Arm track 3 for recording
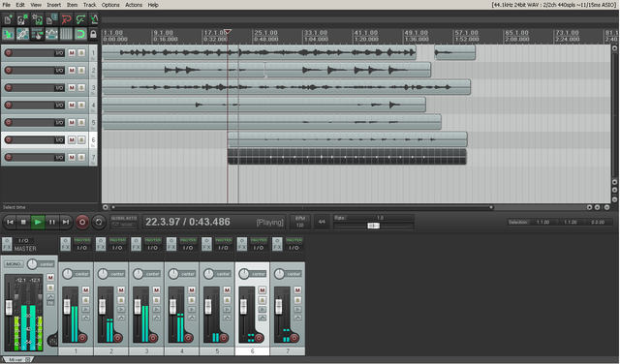Screen dimensions: 620x364 (x=8, y=88)
